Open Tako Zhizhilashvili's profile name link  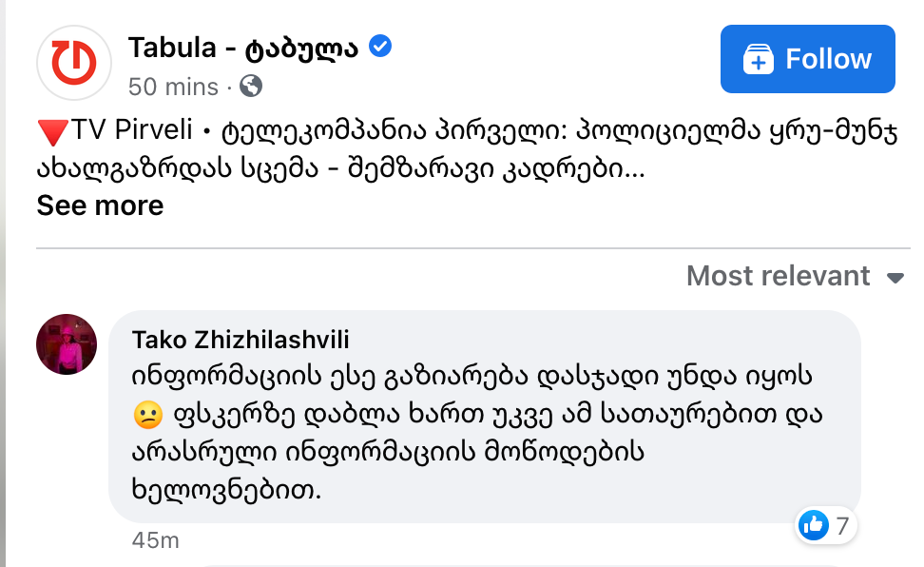(241, 340)
